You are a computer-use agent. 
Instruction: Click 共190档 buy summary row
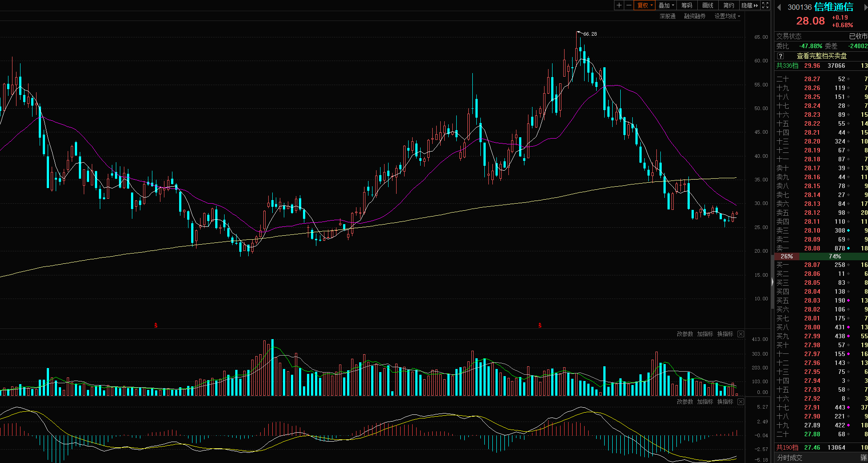pyautogui.click(x=821, y=447)
